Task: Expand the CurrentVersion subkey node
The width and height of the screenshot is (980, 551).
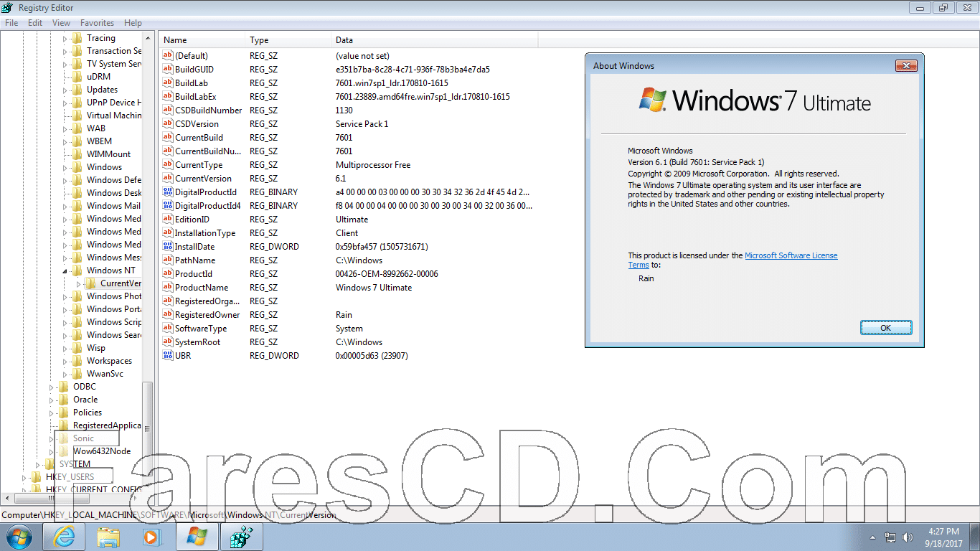Action: point(78,283)
